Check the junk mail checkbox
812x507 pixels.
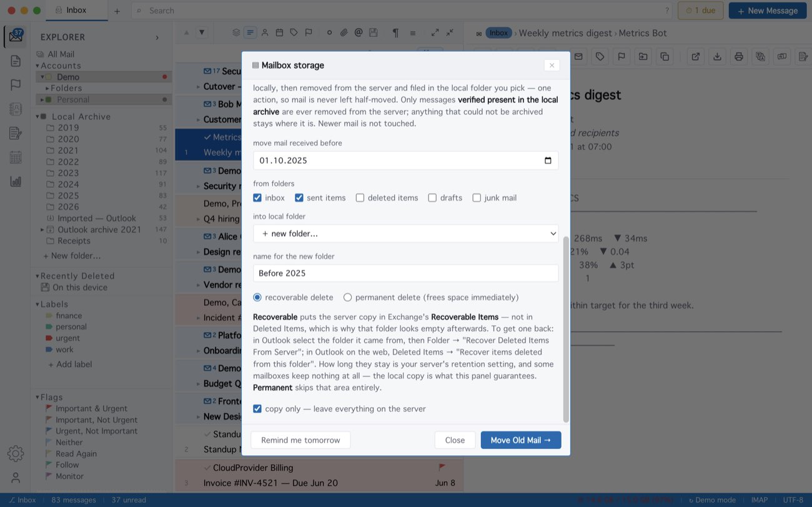click(477, 198)
